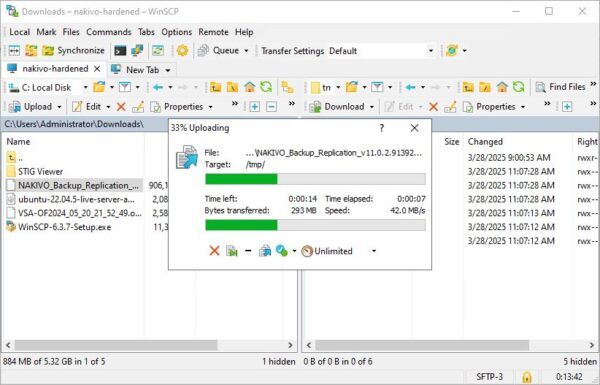600x385 pixels.
Task: Open in PuTTY icon
Action: click(x=137, y=51)
